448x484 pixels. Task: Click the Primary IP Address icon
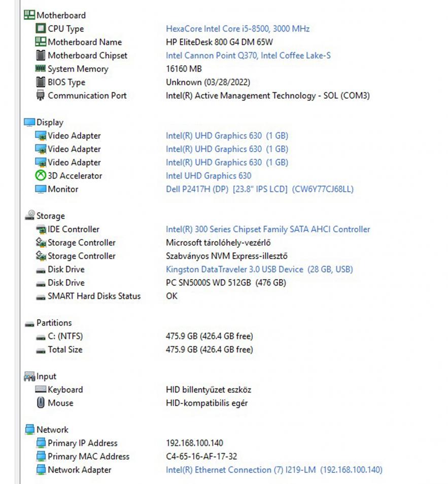tap(41, 442)
